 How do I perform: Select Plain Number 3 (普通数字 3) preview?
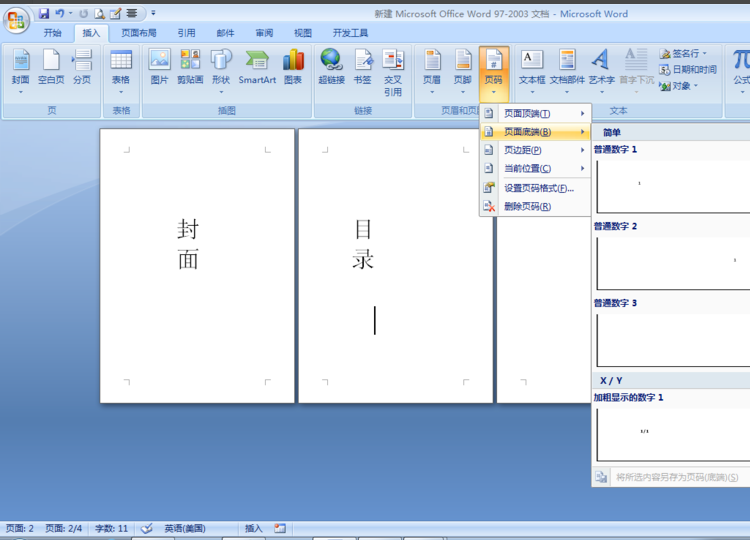(672, 340)
